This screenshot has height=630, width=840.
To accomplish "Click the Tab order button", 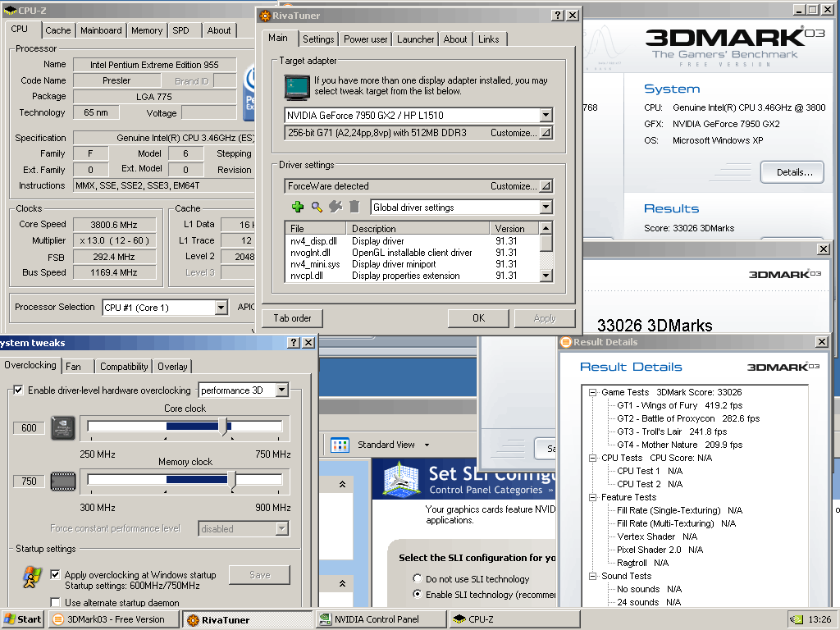I will [293, 318].
